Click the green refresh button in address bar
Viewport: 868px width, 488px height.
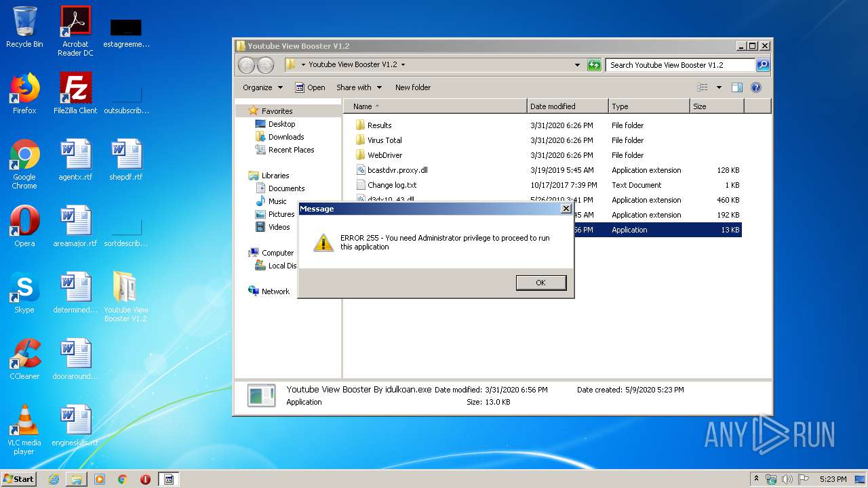[x=594, y=65]
